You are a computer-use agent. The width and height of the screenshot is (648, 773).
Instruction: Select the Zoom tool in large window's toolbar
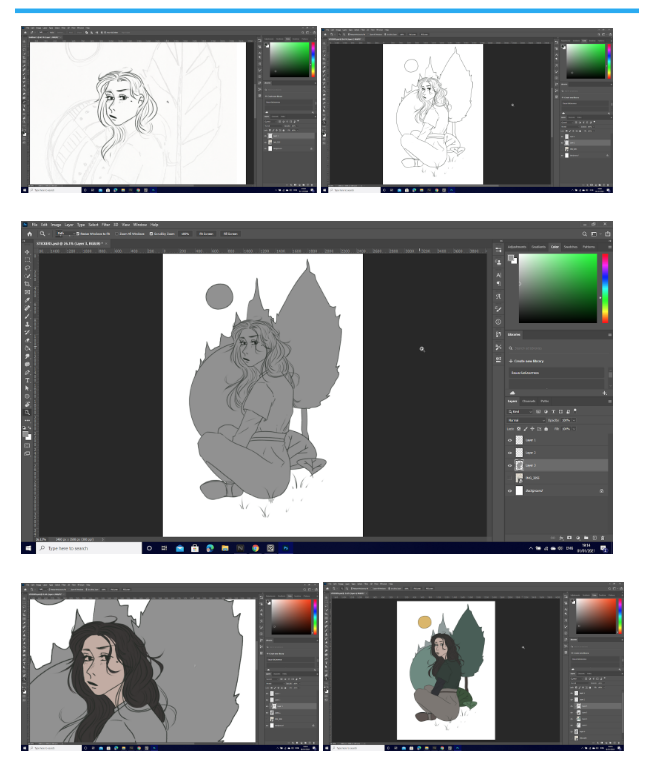[x=27, y=412]
